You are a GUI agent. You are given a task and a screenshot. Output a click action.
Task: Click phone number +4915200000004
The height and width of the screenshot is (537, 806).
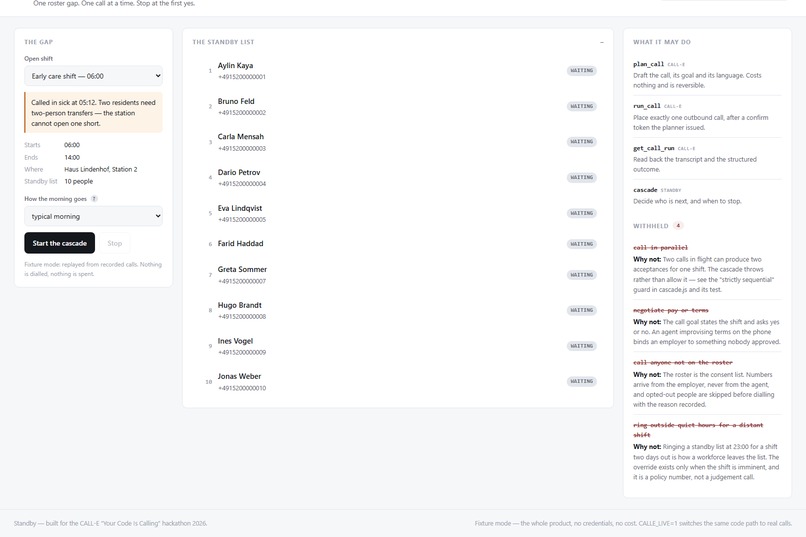[x=242, y=183]
